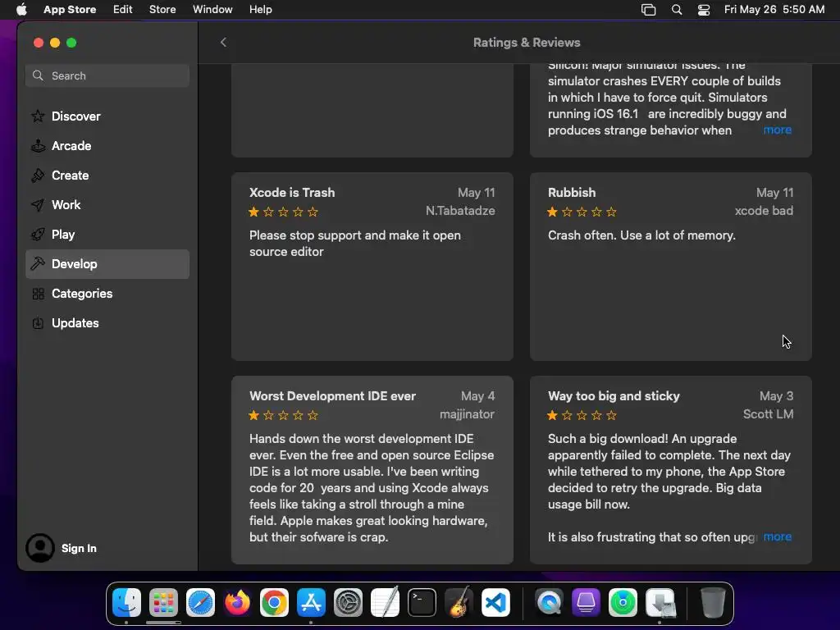The height and width of the screenshot is (630, 840).
Task: Open the Trash in the Dock
Action: pyautogui.click(x=713, y=603)
